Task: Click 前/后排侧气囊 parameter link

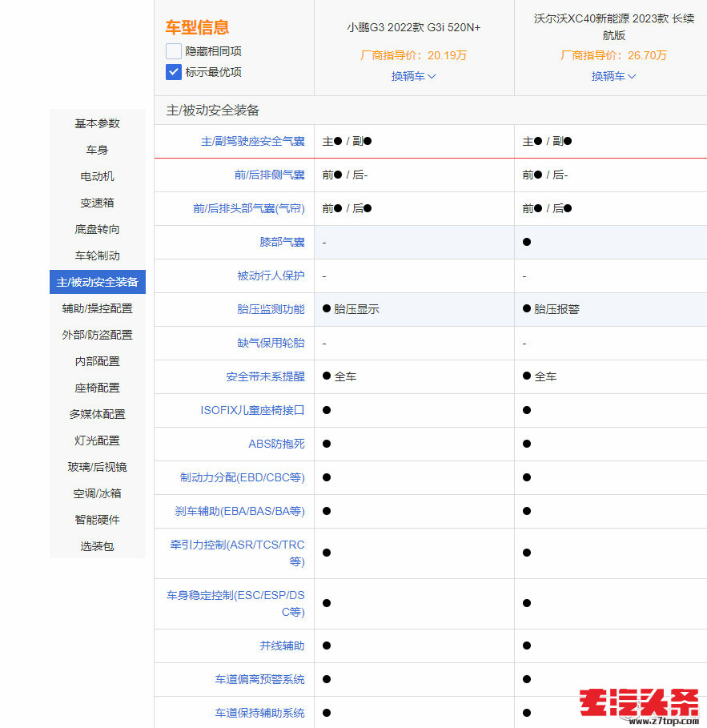Action: pyautogui.click(x=270, y=175)
